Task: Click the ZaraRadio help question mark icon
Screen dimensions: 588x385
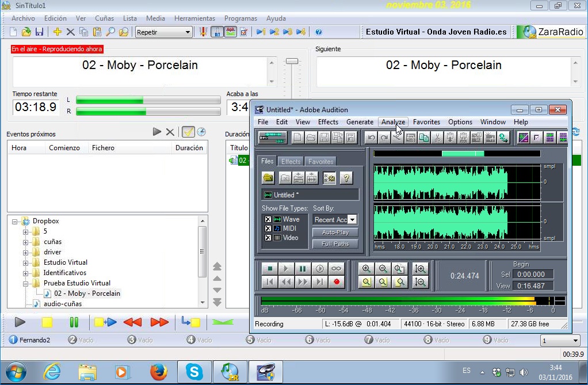Action: (x=318, y=32)
